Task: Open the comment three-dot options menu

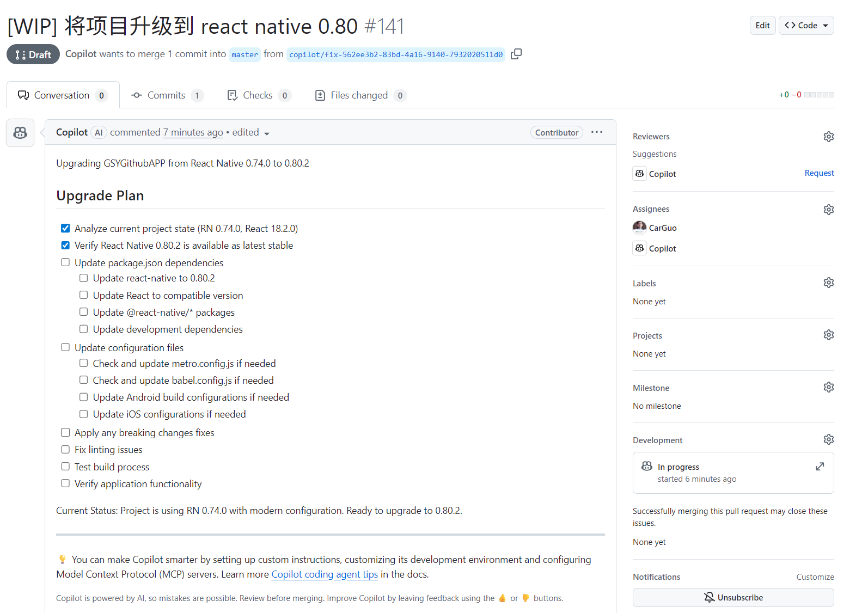Action: click(x=597, y=132)
